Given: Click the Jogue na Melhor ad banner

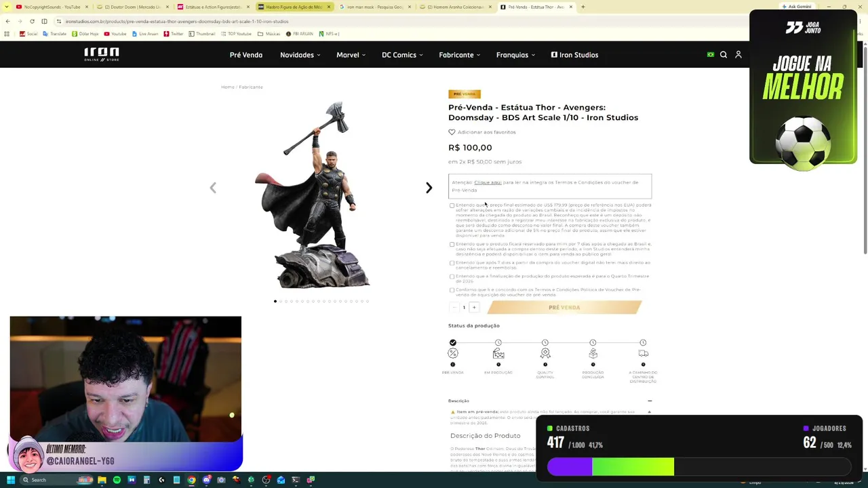Looking at the screenshot, I should (x=803, y=88).
